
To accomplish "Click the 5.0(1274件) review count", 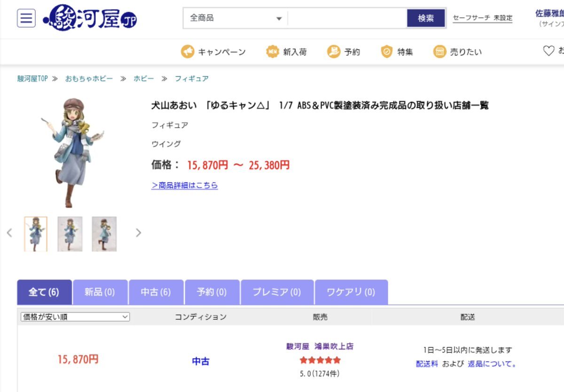I will (x=320, y=374).
